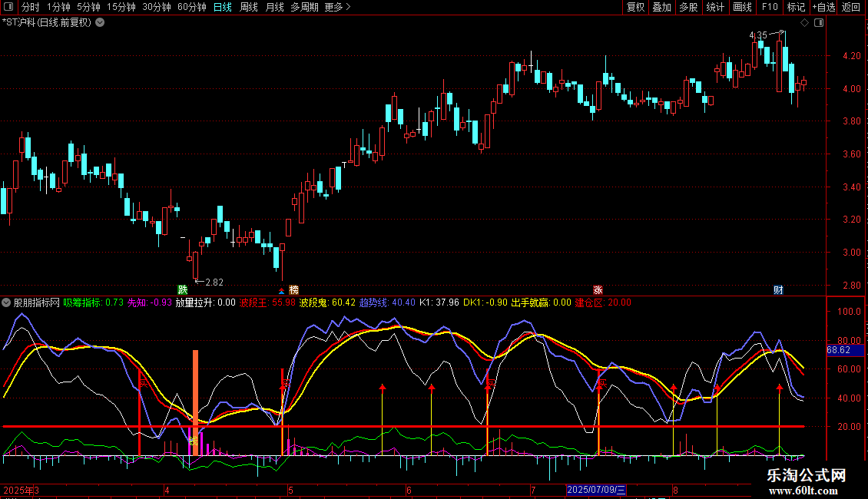
Task: Click the red 涨 event marker
Action: [x=598, y=290]
